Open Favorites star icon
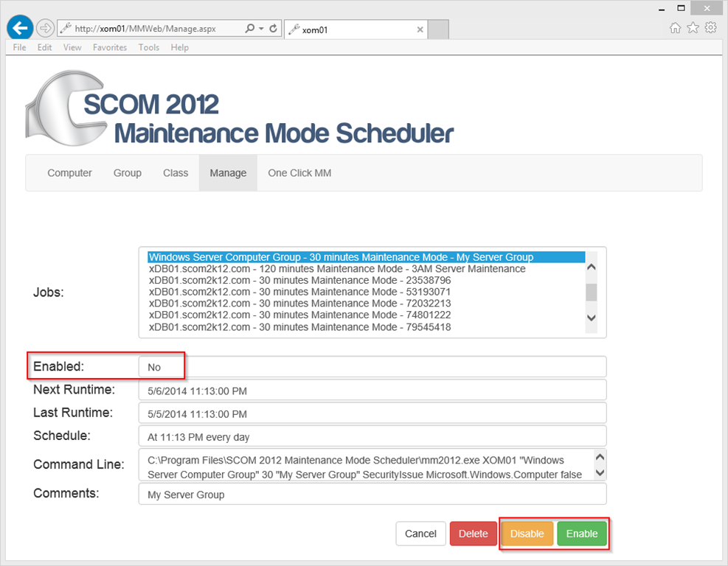 [693, 28]
